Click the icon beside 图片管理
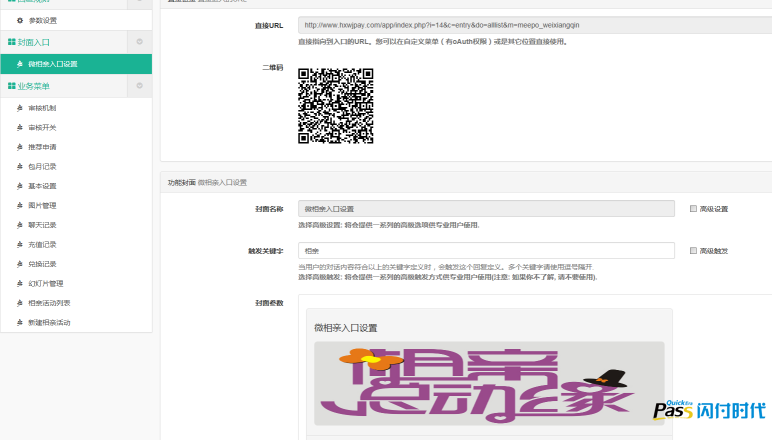772x440 pixels. click(x=20, y=206)
